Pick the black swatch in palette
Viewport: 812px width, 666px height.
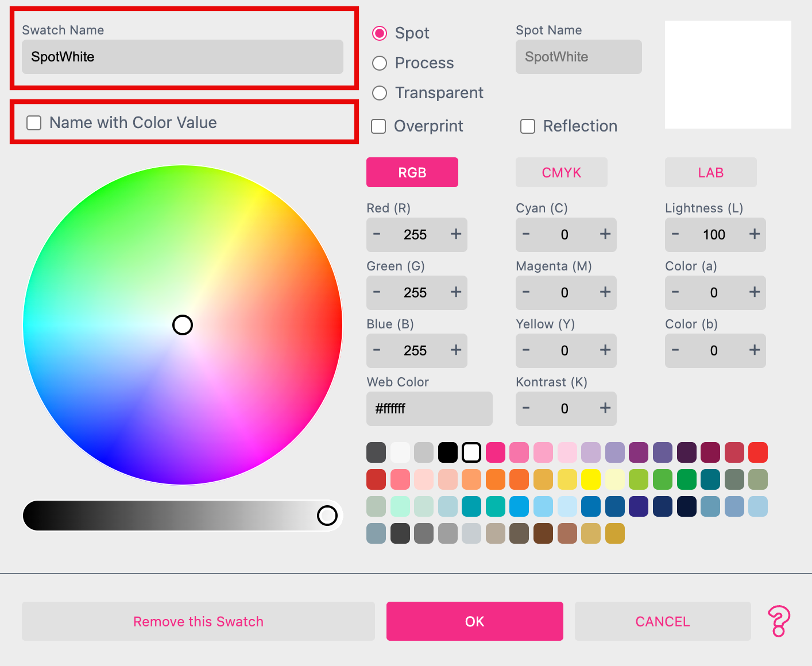tap(448, 452)
